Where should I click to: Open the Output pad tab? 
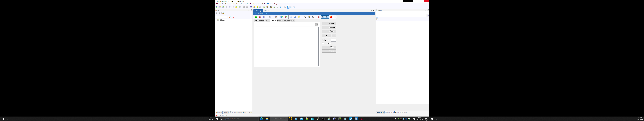[225, 115]
